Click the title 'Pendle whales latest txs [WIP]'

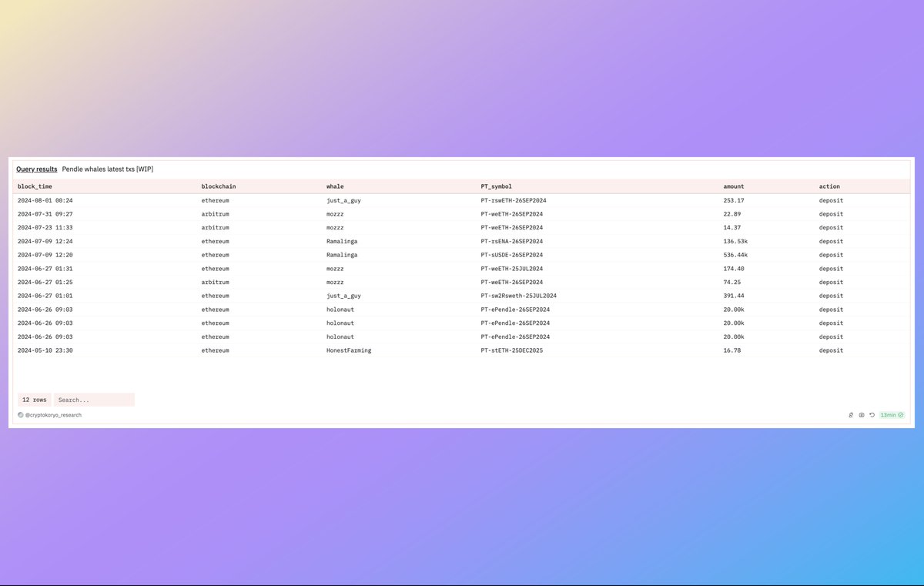(x=108, y=169)
